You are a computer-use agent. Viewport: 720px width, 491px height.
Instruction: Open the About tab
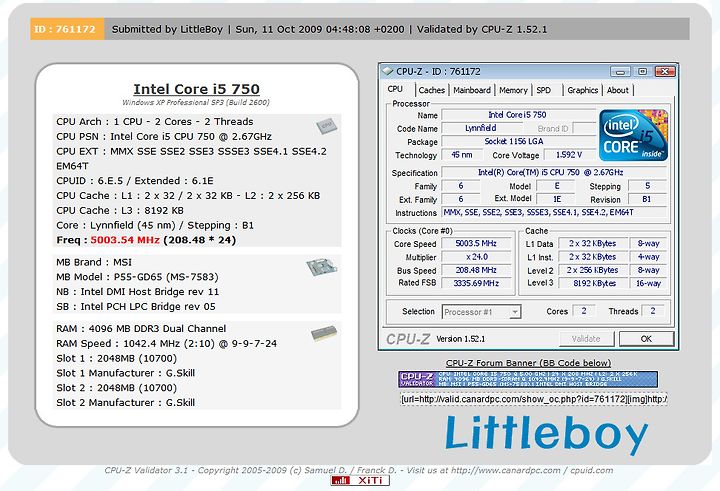(618, 90)
